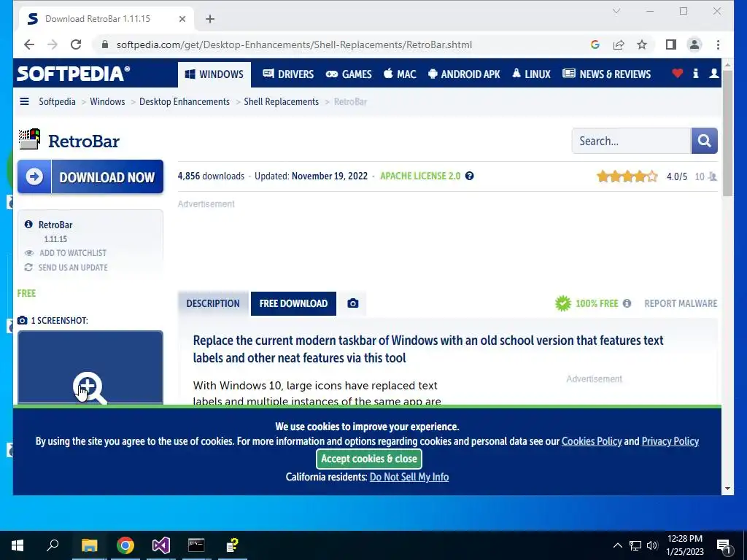
Task: Click the info icon next to 100% Free
Action: coord(627,303)
